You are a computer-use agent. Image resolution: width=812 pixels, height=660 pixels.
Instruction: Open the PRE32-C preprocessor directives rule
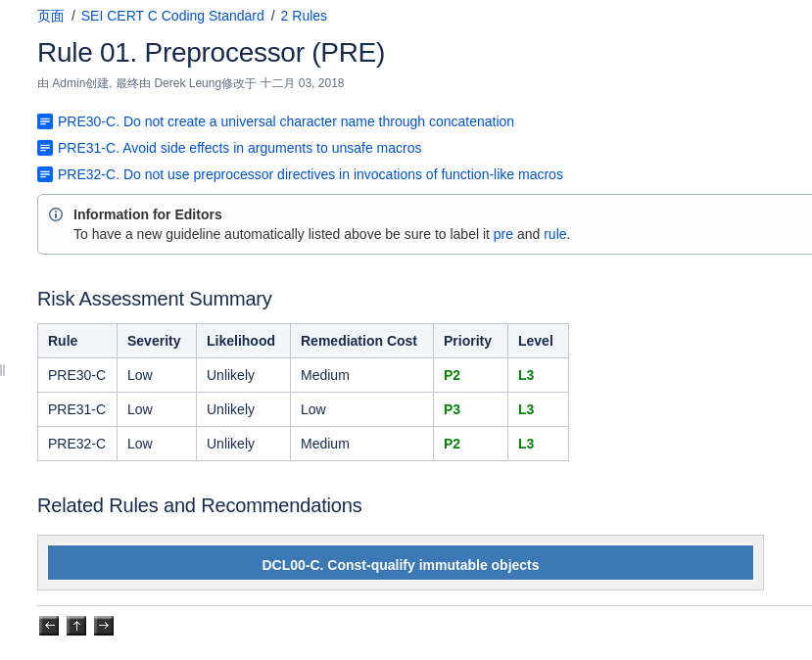point(310,174)
